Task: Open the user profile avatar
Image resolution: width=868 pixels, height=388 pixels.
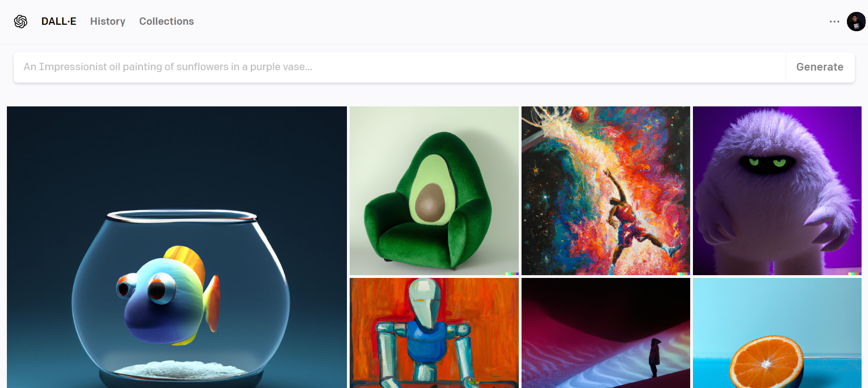Action: [x=856, y=22]
